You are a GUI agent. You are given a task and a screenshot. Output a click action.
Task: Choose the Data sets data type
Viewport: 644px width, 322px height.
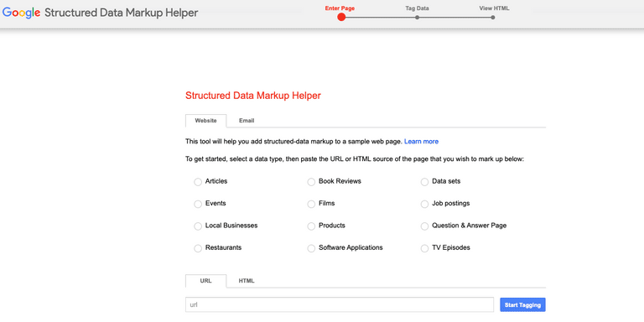click(424, 182)
